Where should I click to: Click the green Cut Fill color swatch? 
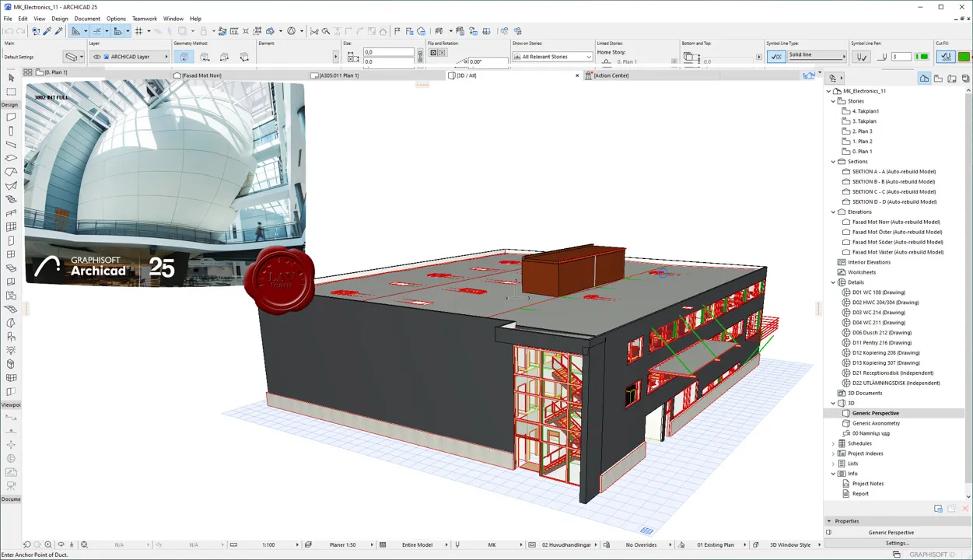coord(964,57)
